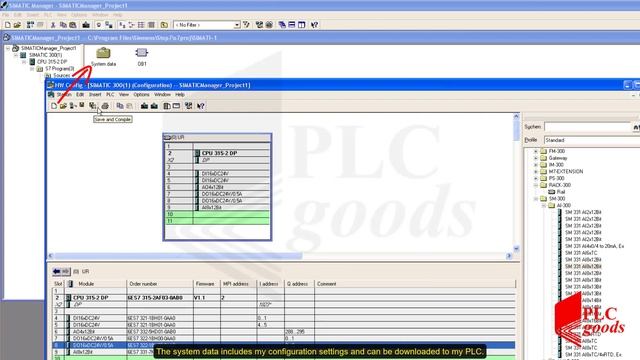Open View menu in HW Config
The height and width of the screenshot is (360, 640).
click(124, 95)
